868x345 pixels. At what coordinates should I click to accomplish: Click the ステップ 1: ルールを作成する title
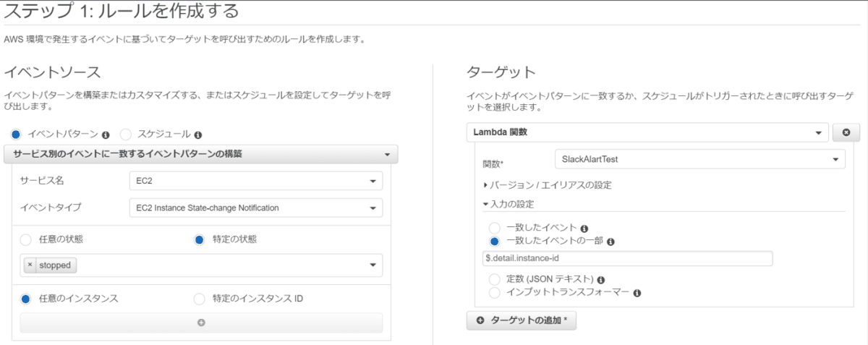click(122, 12)
